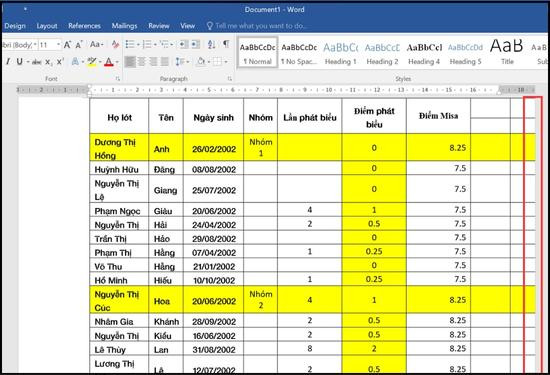Toggle italic formatting
This screenshot has height=375, width=550.
pyautogui.click(x=8, y=62)
